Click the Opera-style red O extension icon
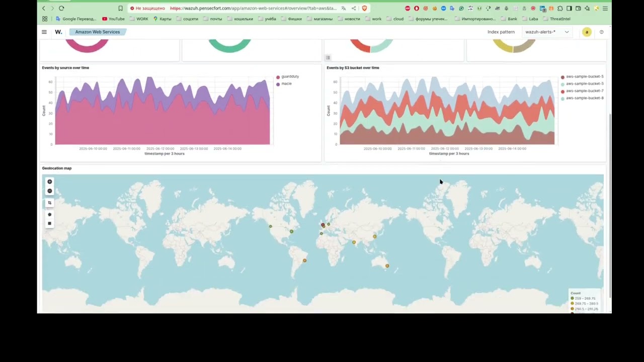 [417, 8]
